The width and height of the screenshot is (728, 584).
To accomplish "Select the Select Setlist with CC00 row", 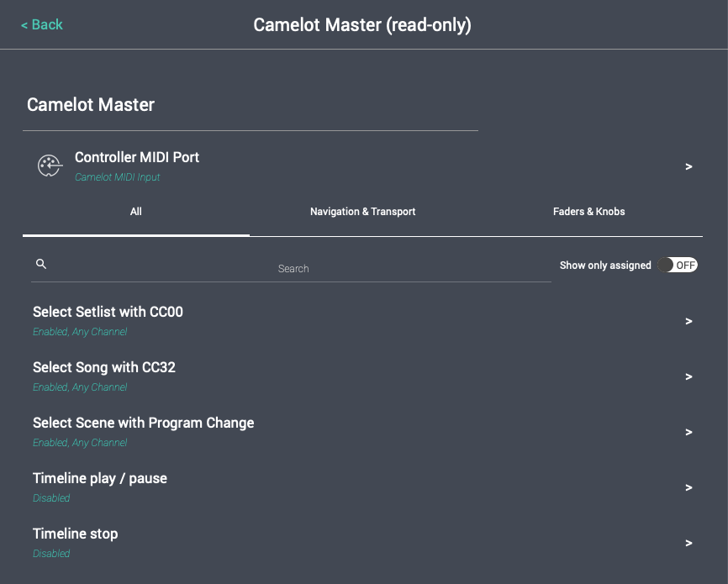I will 108,312.
